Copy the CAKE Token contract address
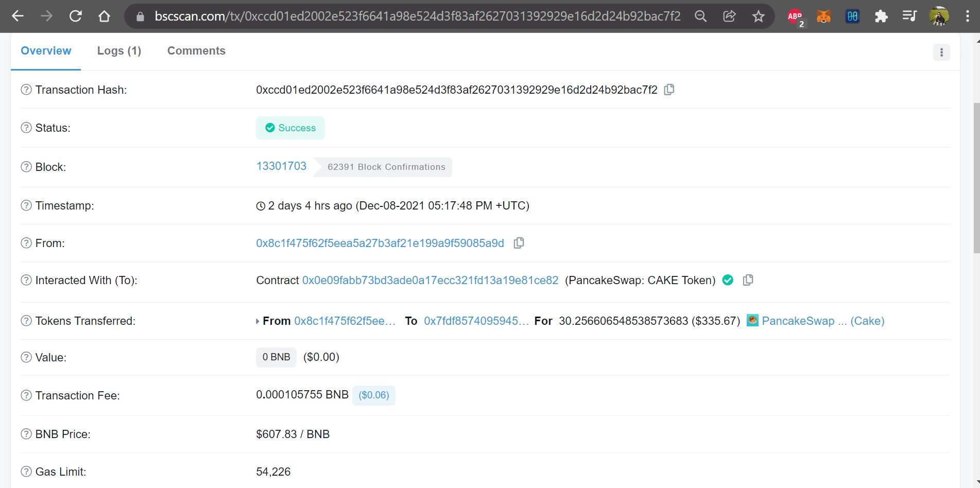Viewport: 980px width, 488px height. [x=748, y=280]
